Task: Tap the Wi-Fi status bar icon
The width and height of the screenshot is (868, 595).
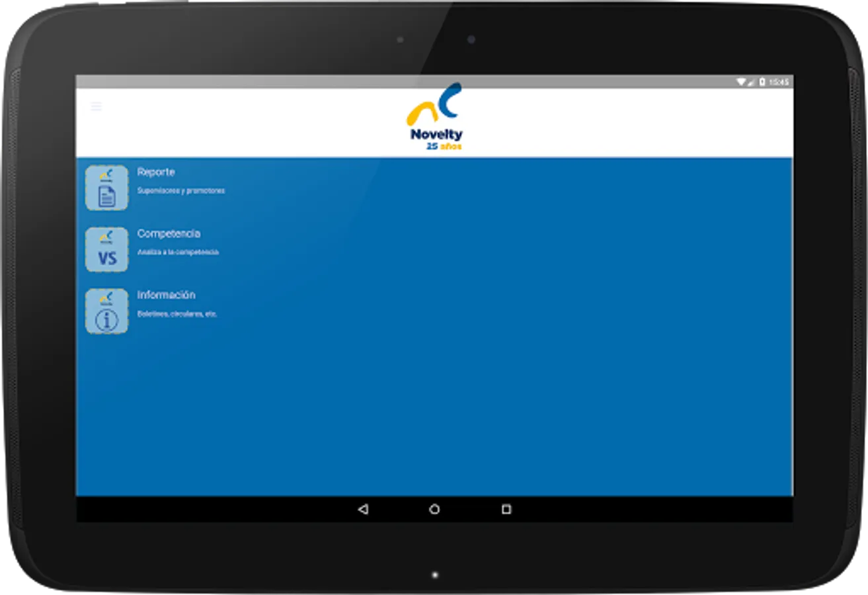Action: [742, 82]
